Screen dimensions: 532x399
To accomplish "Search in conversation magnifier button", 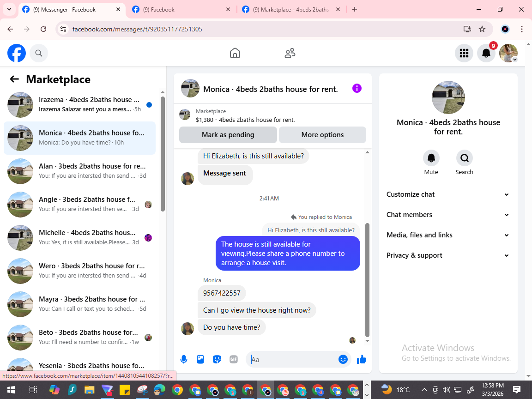I will click(464, 158).
